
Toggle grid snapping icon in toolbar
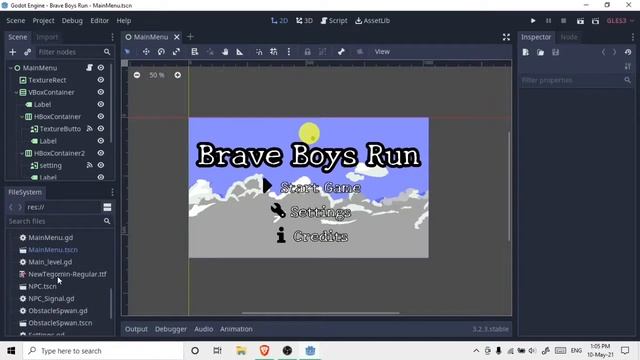[274, 52]
